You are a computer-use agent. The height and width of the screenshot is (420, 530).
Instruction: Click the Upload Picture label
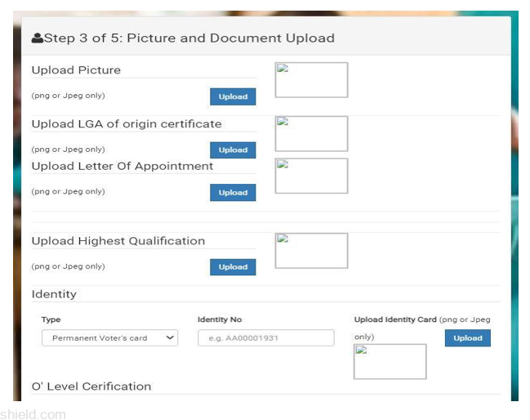point(76,70)
